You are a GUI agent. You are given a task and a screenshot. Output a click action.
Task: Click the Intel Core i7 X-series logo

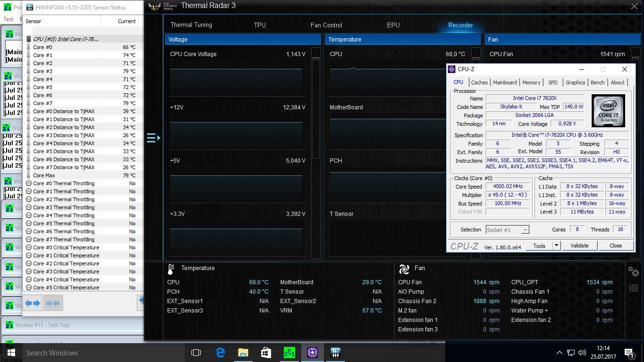click(x=608, y=110)
